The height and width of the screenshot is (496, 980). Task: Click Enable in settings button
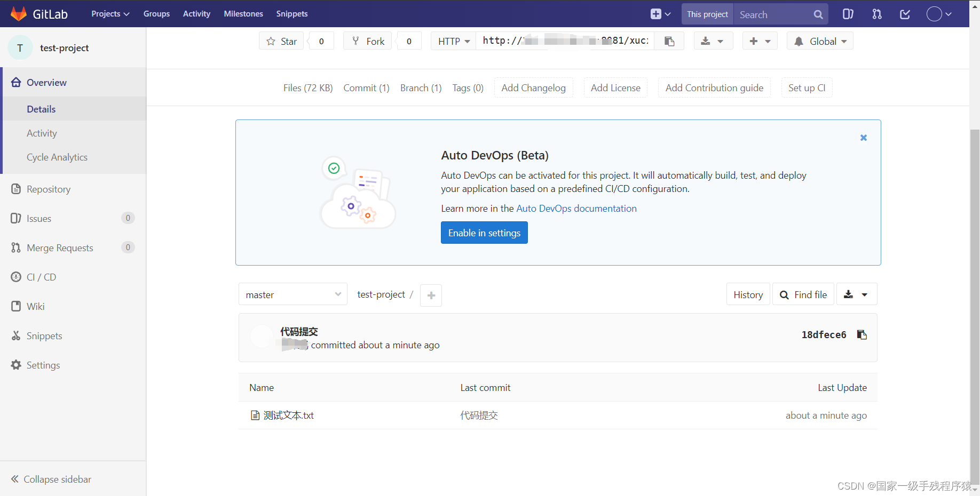coord(484,233)
